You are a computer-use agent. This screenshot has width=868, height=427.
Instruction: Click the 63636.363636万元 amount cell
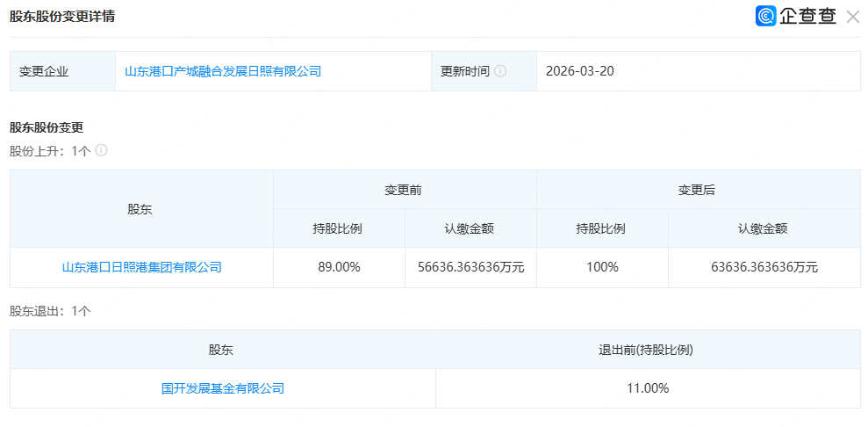[x=764, y=267]
